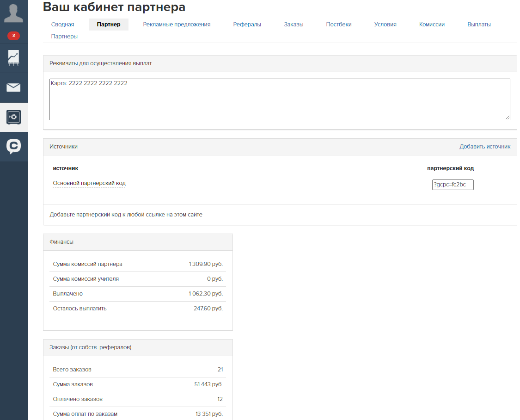Open the user profile avatar icon
The height and width of the screenshot is (420, 520).
pos(13,13)
